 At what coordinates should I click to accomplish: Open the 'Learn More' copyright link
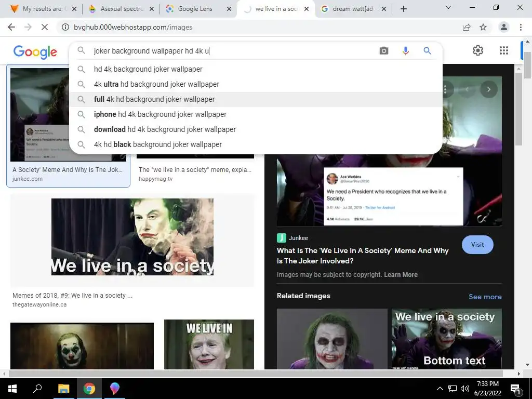[x=401, y=275]
